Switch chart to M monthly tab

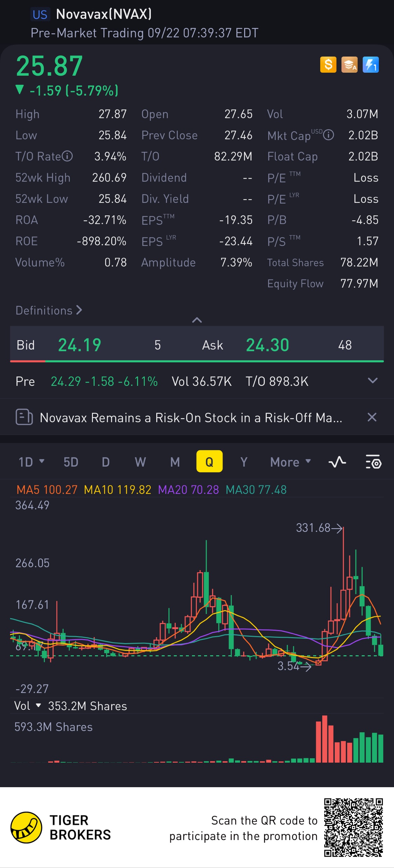(175, 462)
